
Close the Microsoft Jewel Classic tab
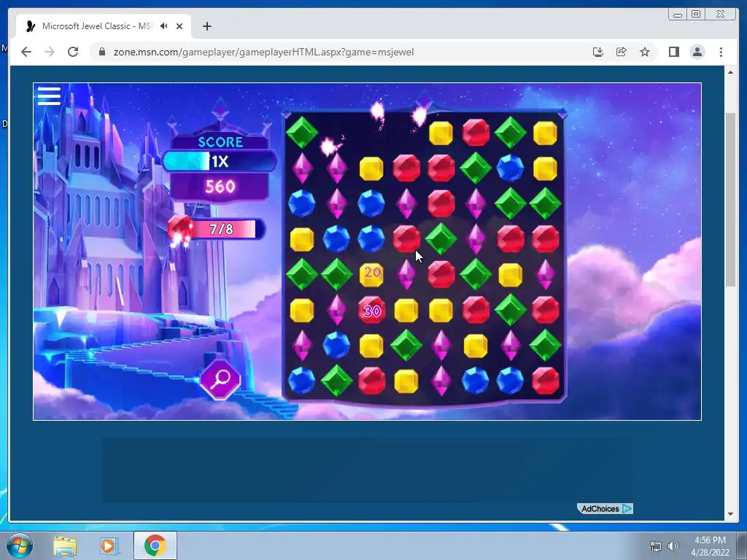(179, 26)
